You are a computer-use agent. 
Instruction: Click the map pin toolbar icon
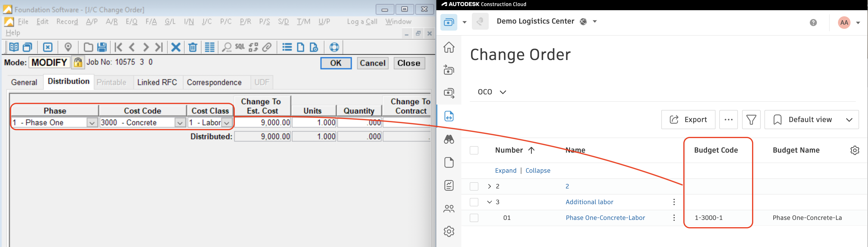[x=68, y=47]
